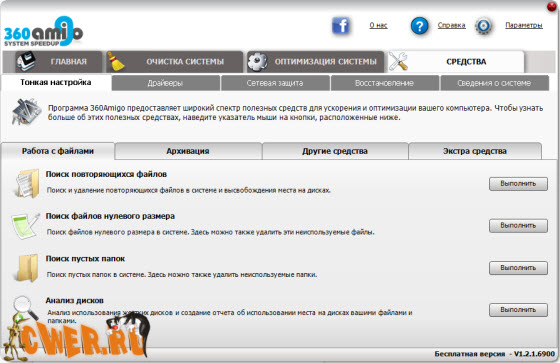The height and width of the screenshot is (363, 560).
Task: Click Выполнить for disk analysis
Action: point(518,310)
